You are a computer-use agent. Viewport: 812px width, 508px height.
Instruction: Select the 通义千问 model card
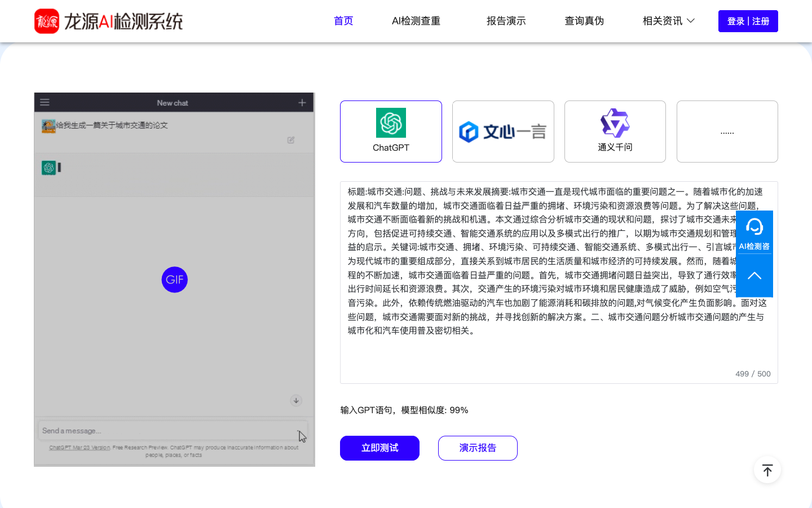615,132
